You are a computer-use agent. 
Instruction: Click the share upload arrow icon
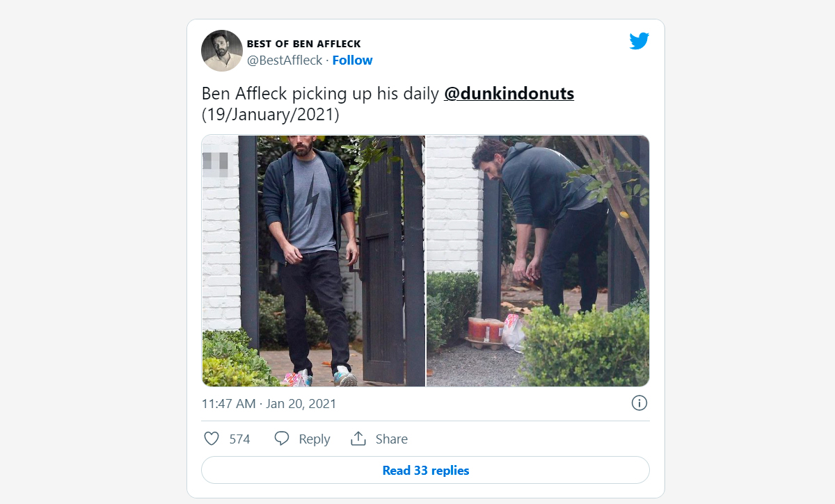pos(358,439)
